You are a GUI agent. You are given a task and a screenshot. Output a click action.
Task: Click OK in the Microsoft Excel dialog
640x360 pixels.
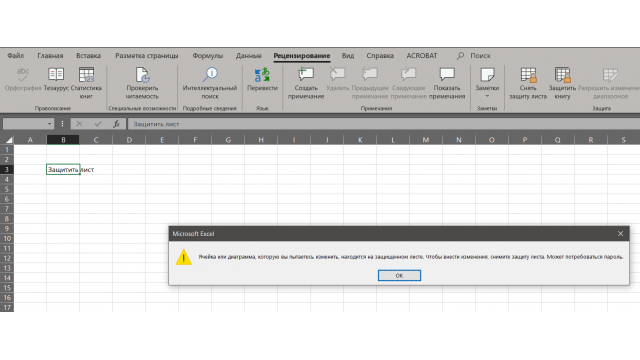pos(399,276)
